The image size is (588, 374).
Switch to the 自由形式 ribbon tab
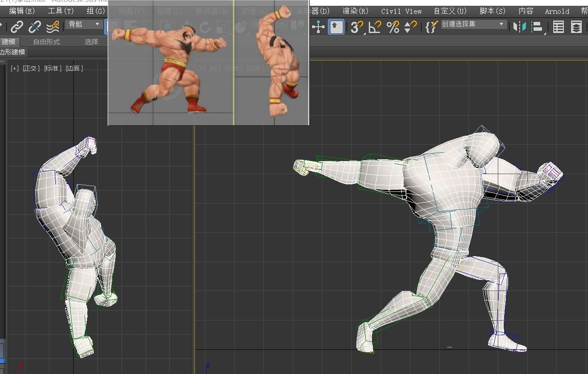pyautogui.click(x=46, y=42)
